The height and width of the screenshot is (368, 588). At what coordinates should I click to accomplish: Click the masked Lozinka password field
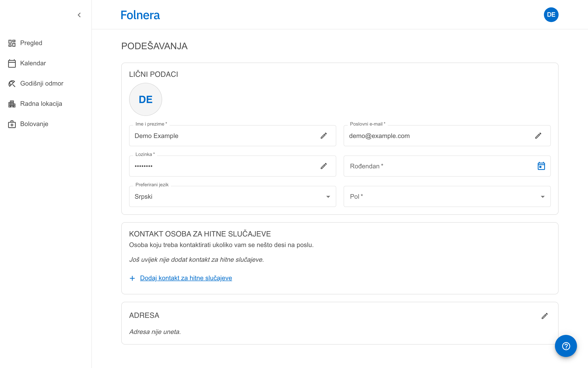click(232, 166)
